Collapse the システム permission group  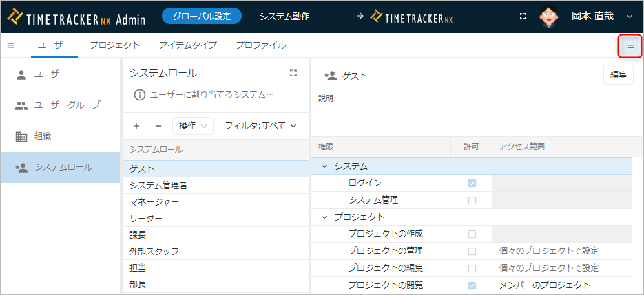pyautogui.click(x=324, y=166)
